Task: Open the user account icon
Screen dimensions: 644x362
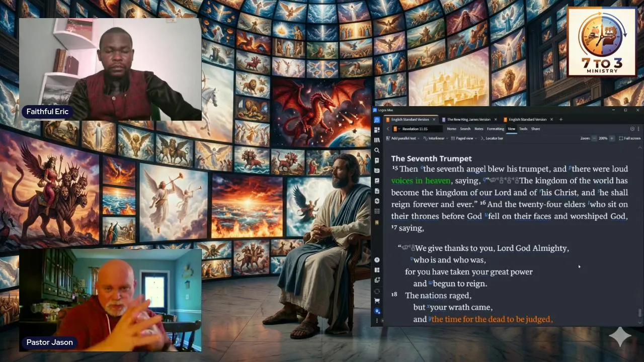Action: [x=377, y=311]
